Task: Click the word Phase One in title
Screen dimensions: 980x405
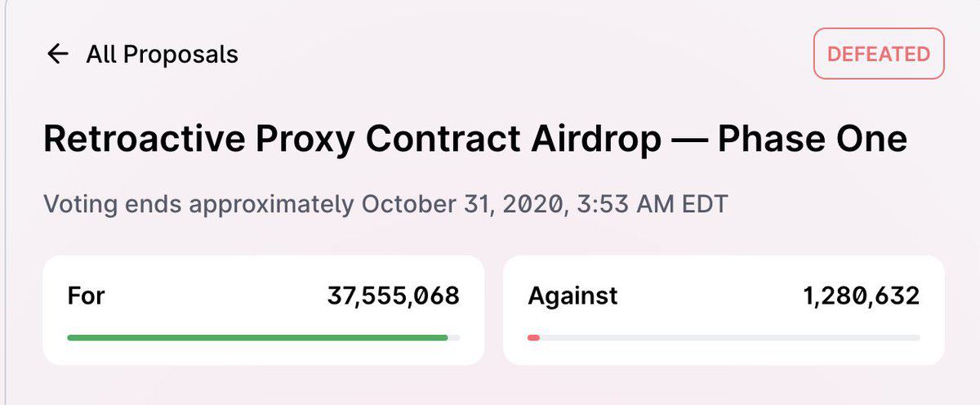Action: pos(813,140)
